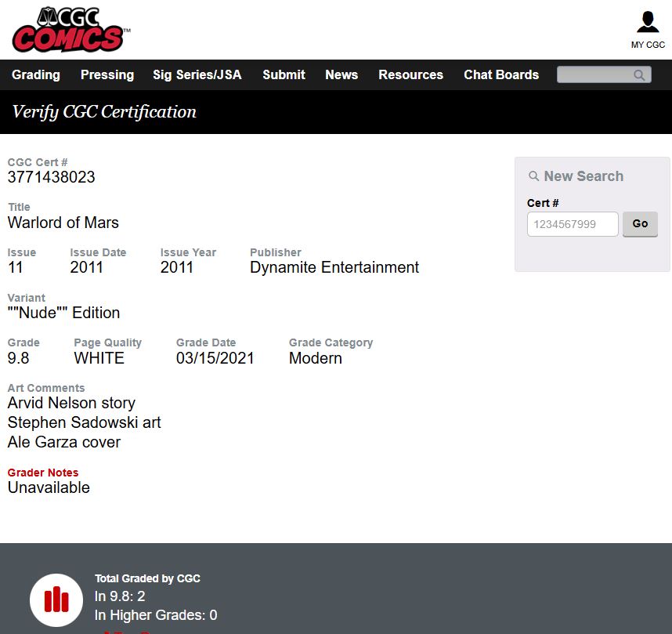The height and width of the screenshot is (634, 672).
Task: Open the Sig Series/JSA menu
Action: click(197, 74)
